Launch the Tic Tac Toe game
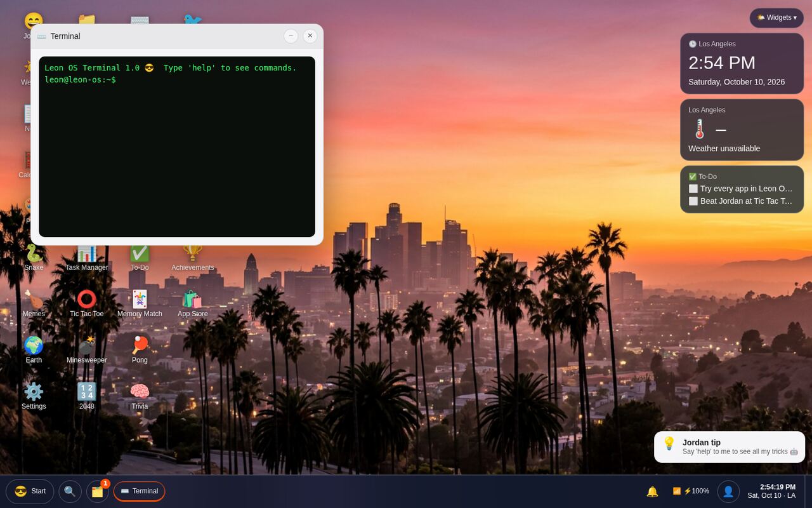Image resolution: width=812 pixels, height=508 pixels. pyautogui.click(x=87, y=303)
